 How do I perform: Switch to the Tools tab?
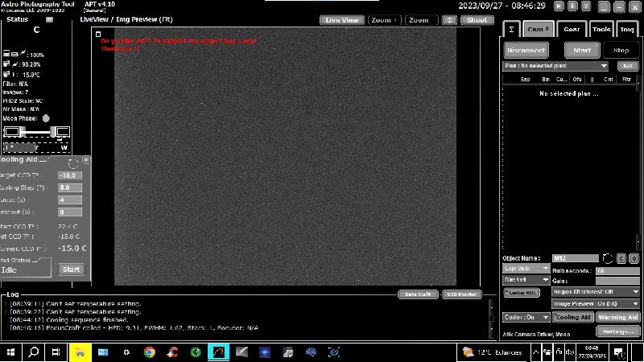(601, 29)
